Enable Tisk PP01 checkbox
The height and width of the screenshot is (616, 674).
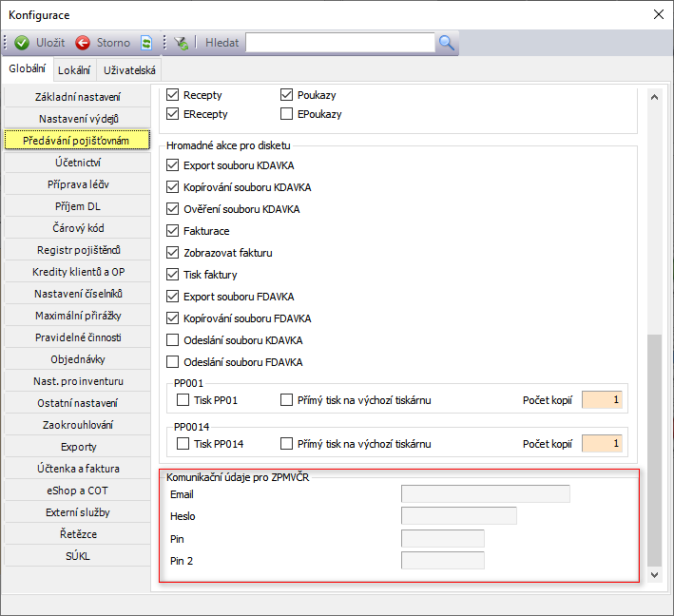click(183, 400)
